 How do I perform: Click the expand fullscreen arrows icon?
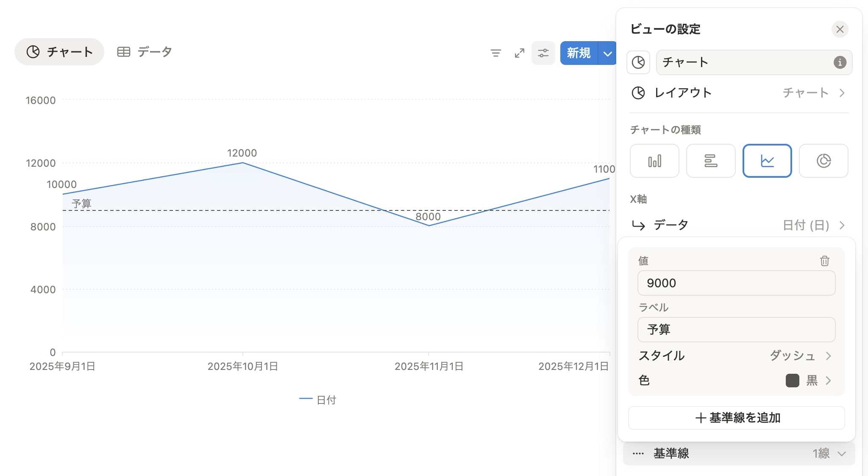[519, 53]
